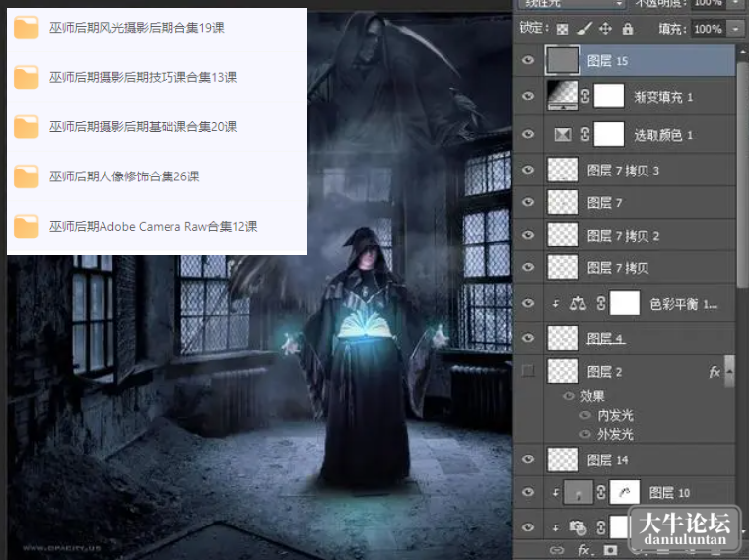Open the 填充 fill slider arrow
749x560 pixels.
(735, 29)
